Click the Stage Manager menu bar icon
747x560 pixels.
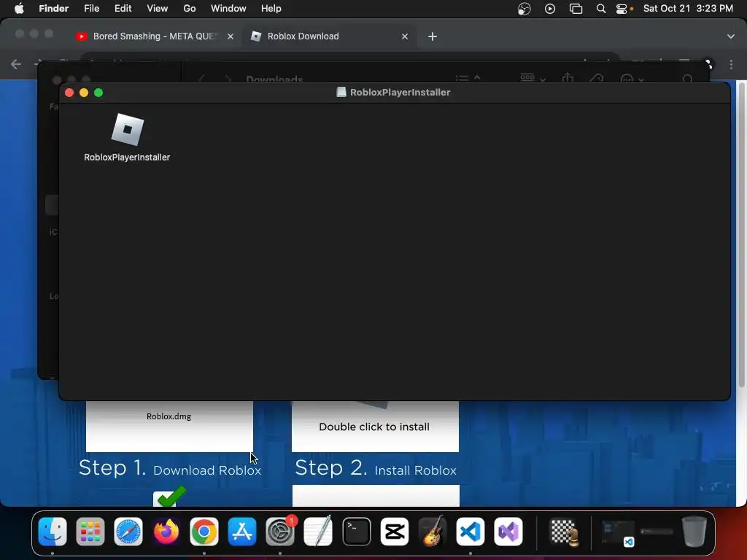(576, 9)
